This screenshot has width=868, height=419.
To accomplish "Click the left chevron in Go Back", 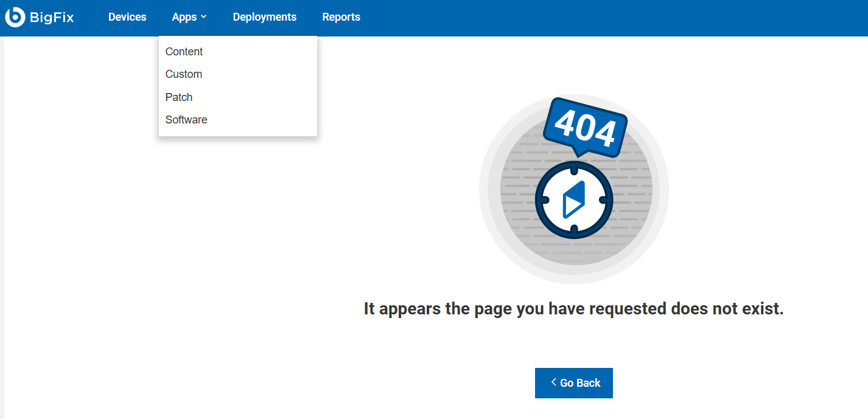I will (x=553, y=382).
